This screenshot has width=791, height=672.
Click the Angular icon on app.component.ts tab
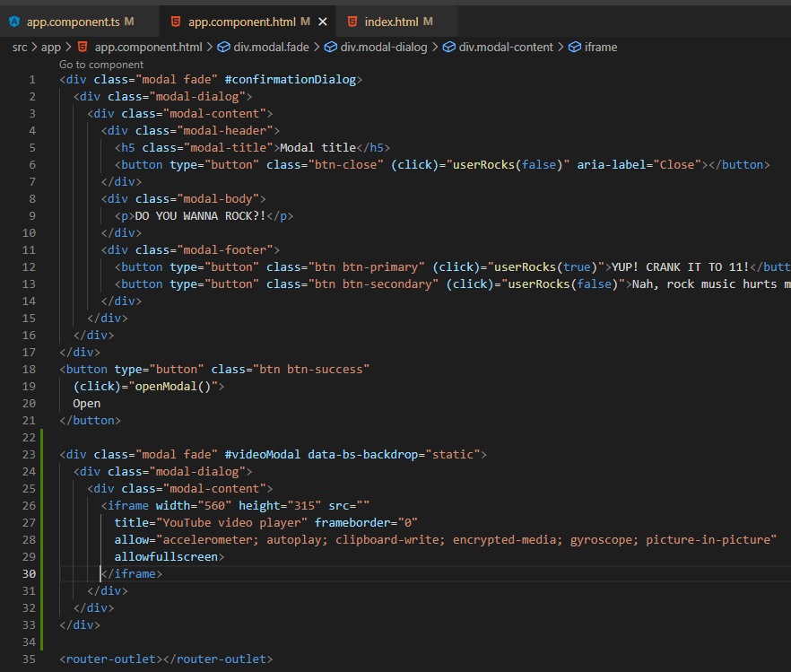click(x=13, y=21)
